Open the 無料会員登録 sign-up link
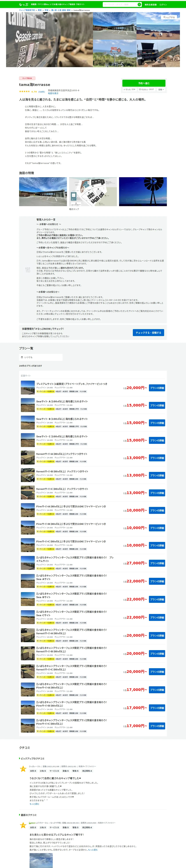Viewport: 186px width, 868px height. pyautogui.click(x=151, y=5)
